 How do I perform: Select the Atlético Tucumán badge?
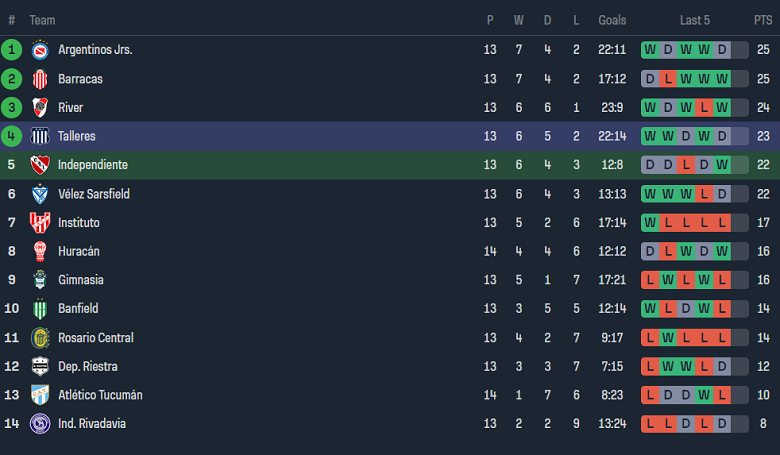pyautogui.click(x=40, y=395)
